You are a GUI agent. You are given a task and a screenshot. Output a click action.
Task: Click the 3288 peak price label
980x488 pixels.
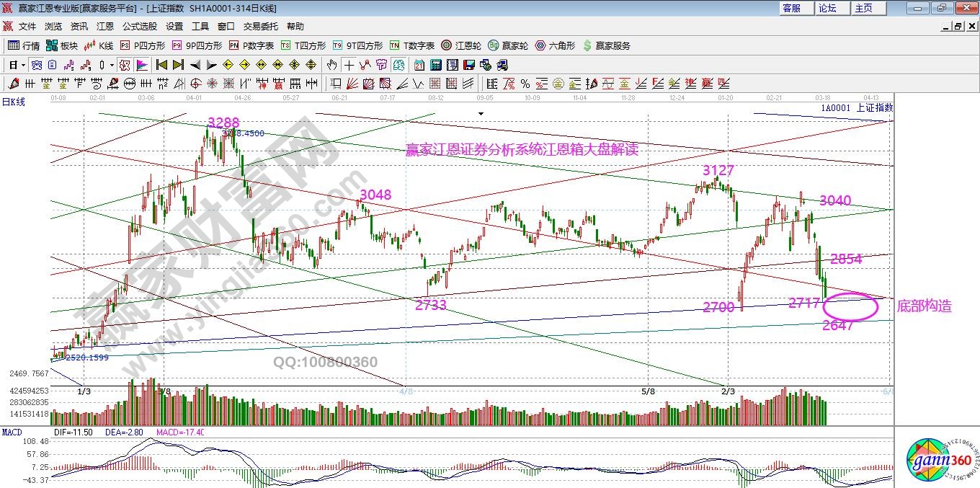click(223, 123)
